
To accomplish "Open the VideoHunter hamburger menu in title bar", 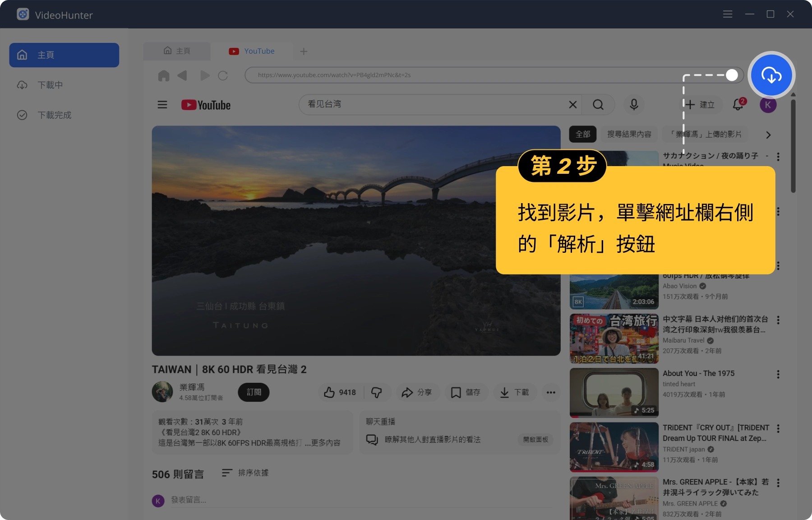I will (728, 14).
